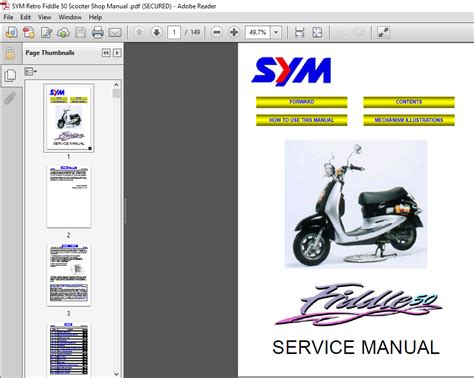Open thumbnails panel options dropdown
Viewport: 474px width, 378px height.
(x=30, y=72)
